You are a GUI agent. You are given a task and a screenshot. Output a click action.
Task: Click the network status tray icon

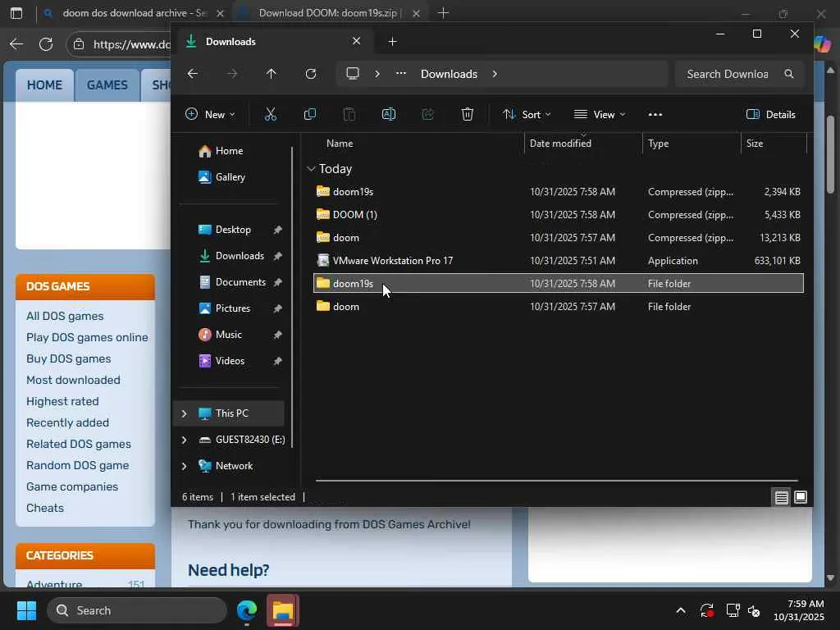pos(733,610)
